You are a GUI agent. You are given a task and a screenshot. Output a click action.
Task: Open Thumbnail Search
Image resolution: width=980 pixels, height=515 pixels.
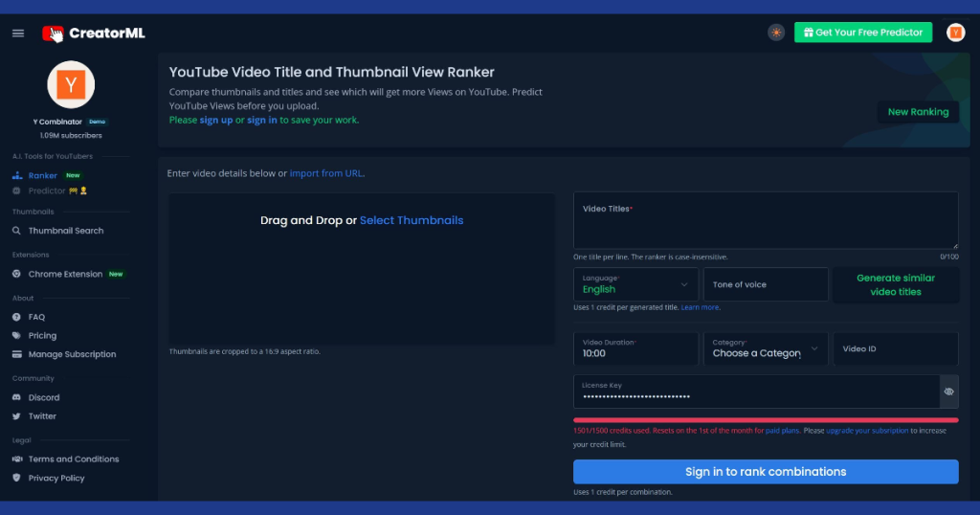coord(66,231)
